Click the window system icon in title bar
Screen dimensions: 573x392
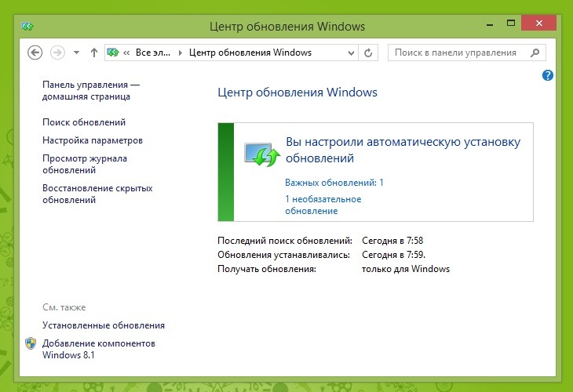click(x=27, y=27)
